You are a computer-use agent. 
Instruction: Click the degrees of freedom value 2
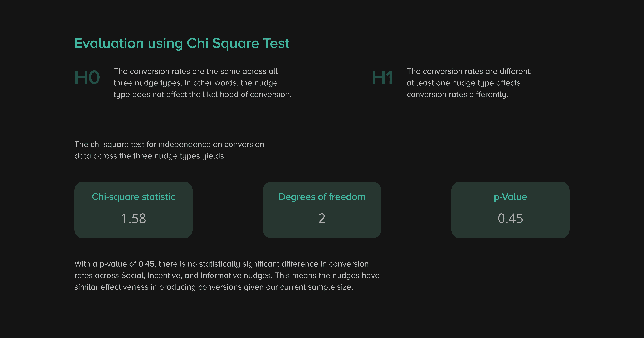322,218
